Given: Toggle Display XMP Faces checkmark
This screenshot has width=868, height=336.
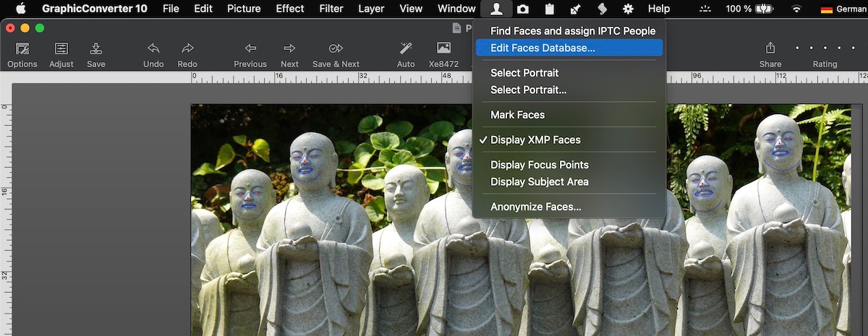Looking at the screenshot, I should click(535, 139).
